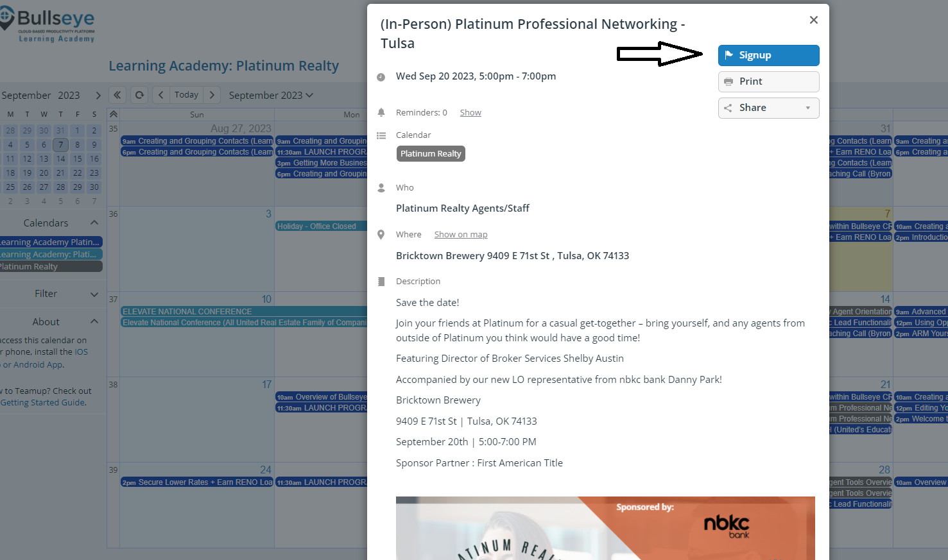Open Holiday - Office Closed event

pos(322,226)
